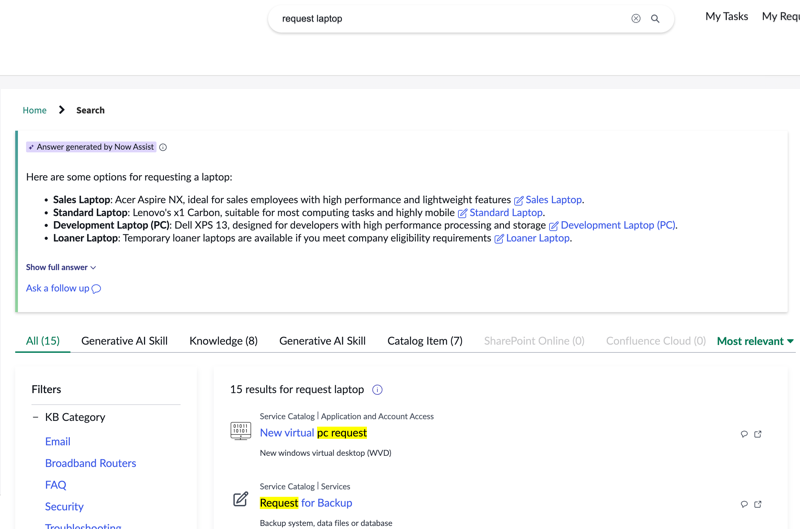Select the All (15) tab

[43, 341]
